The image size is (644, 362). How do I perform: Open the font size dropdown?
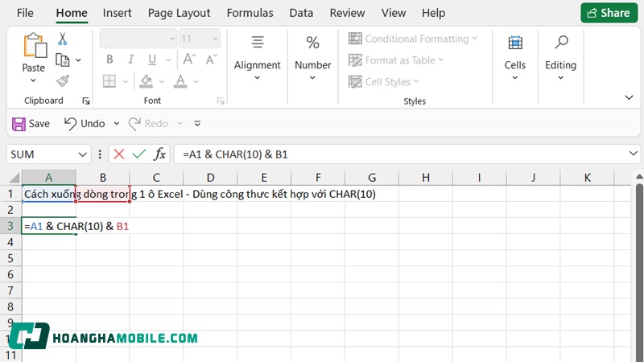215,39
